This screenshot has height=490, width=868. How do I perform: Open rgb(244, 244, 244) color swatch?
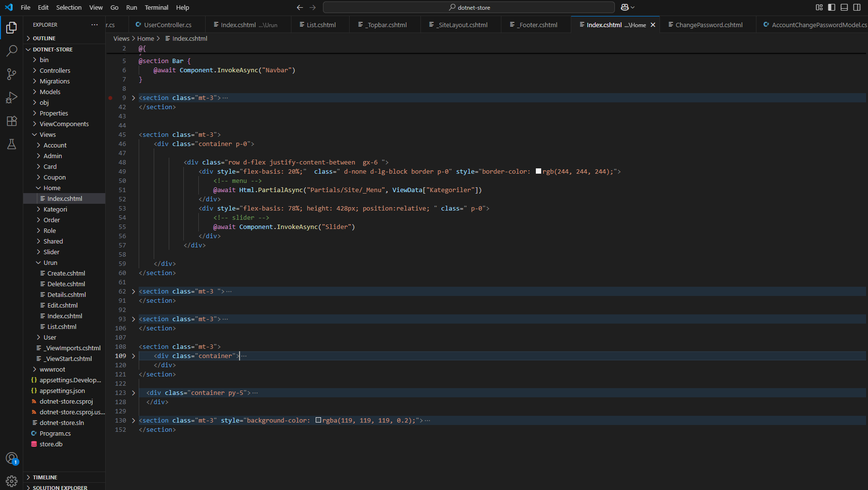(x=538, y=171)
